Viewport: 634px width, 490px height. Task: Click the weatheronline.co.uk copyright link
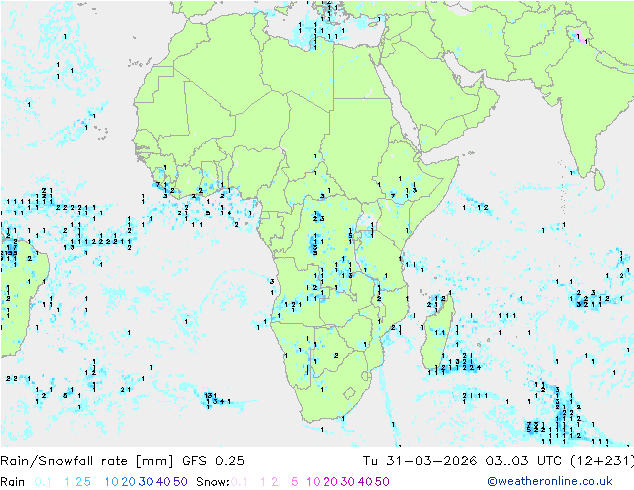pyautogui.click(x=550, y=482)
